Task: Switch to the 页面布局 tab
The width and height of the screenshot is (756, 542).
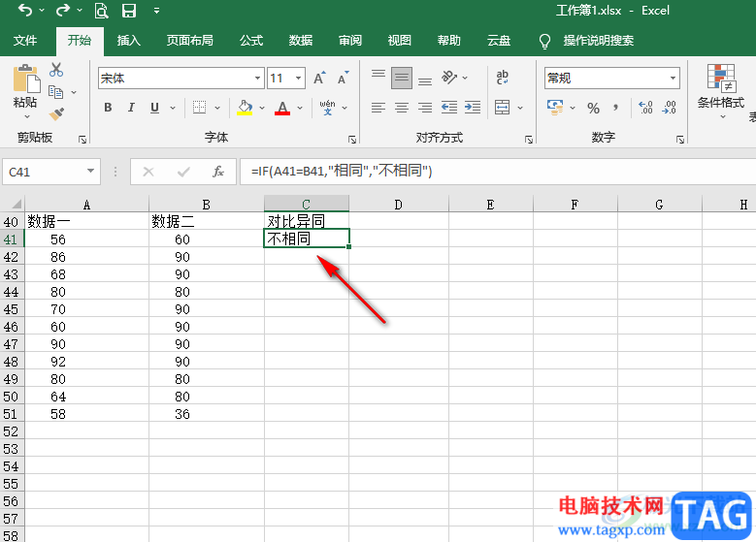Action: (190, 41)
